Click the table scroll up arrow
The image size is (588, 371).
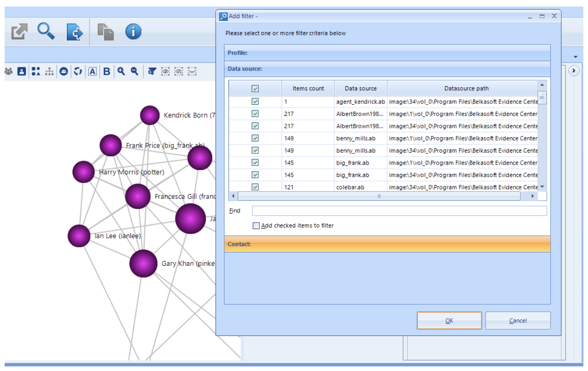click(542, 85)
